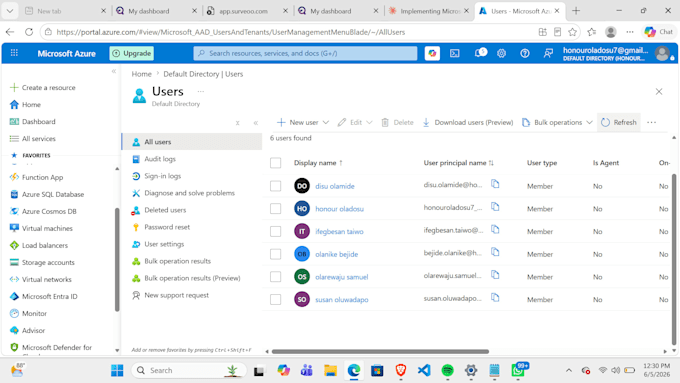Open the toolbar overflow ellipsis menu
The height and width of the screenshot is (383, 680).
tap(651, 122)
